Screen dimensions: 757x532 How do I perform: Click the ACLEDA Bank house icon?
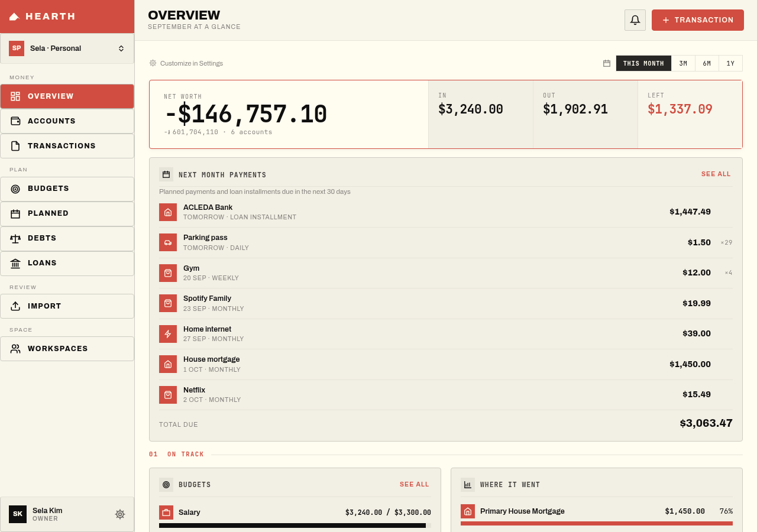point(168,212)
